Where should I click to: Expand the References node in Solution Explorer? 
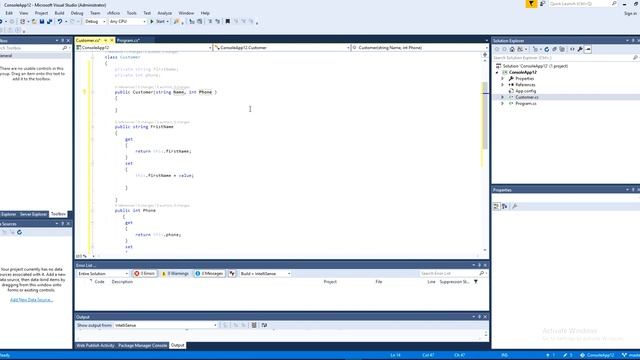point(502,85)
